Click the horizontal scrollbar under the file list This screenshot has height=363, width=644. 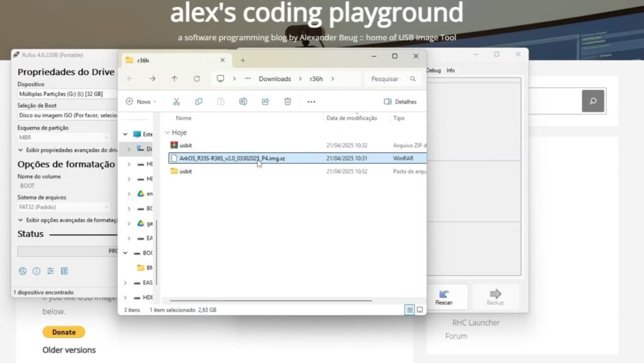click(x=270, y=301)
